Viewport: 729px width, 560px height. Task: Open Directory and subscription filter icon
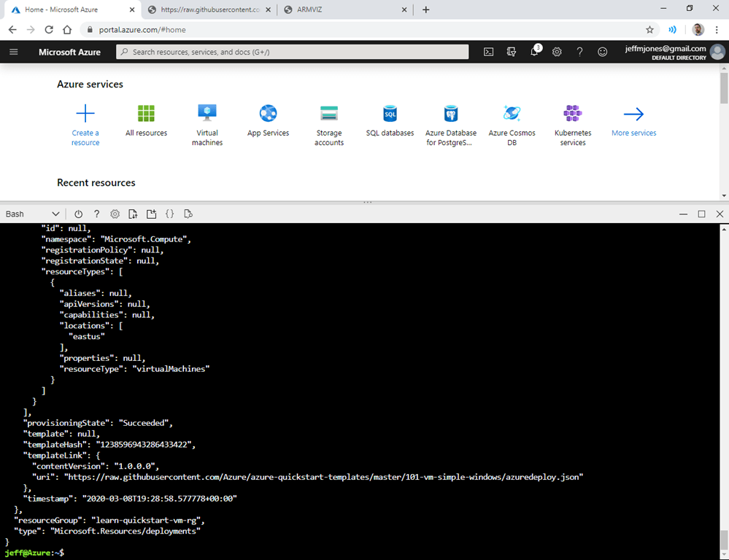pos(512,52)
